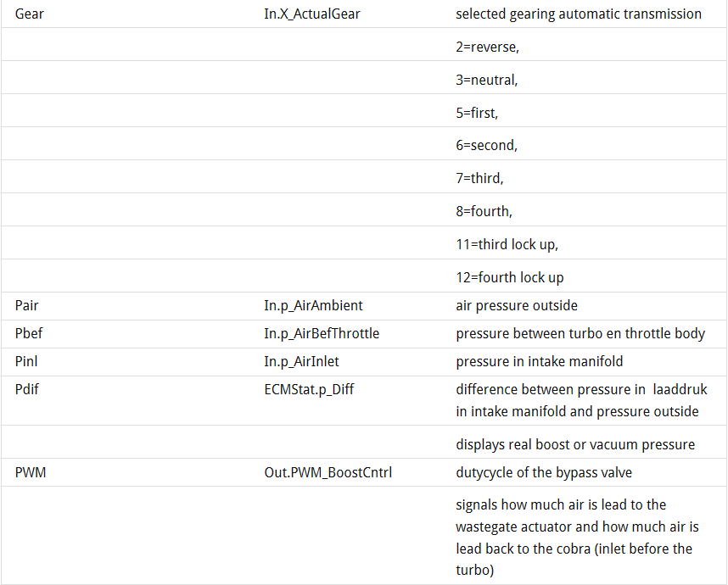
Task: Select the In.X_ActualGear variable cell
Action: [x=311, y=14]
